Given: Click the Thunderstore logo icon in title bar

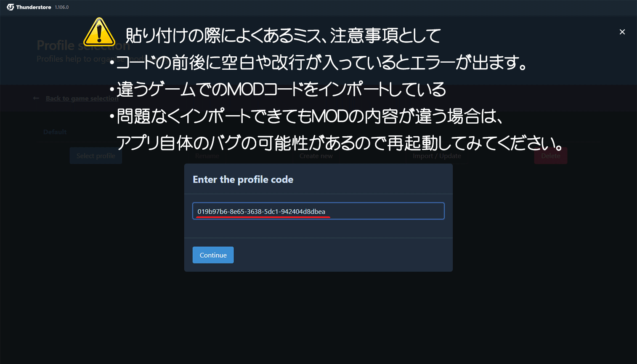Looking at the screenshot, I should coord(11,7).
